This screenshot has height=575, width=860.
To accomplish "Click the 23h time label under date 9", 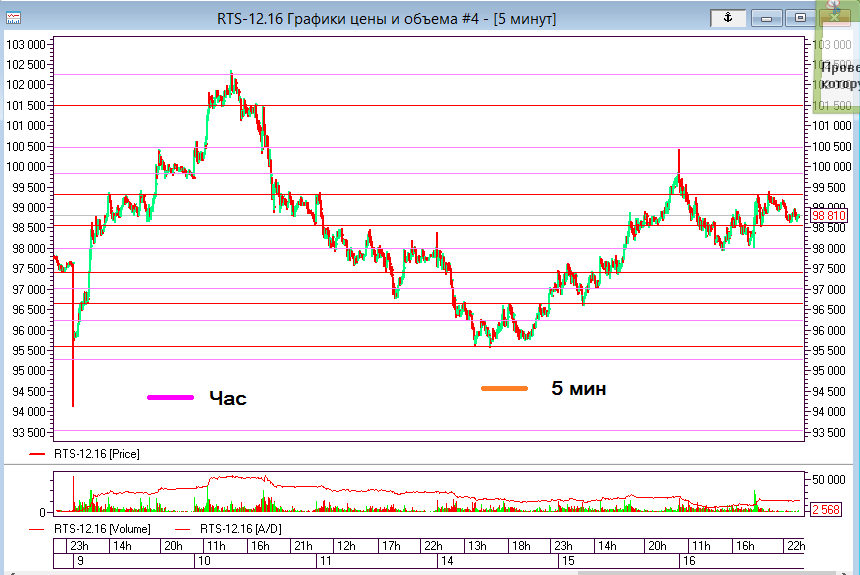I will [80, 546].
